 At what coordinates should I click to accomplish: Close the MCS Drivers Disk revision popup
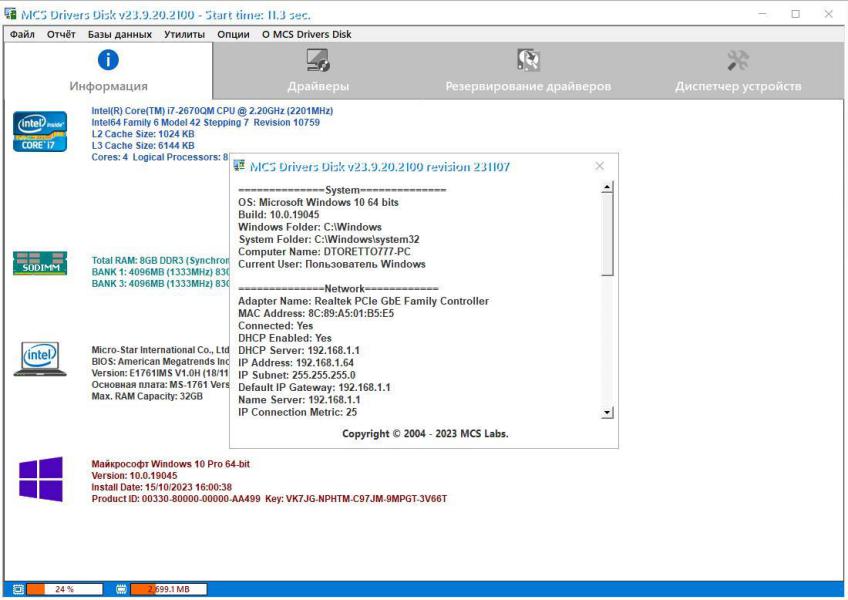pyautogui.click(x=599, y=166)
